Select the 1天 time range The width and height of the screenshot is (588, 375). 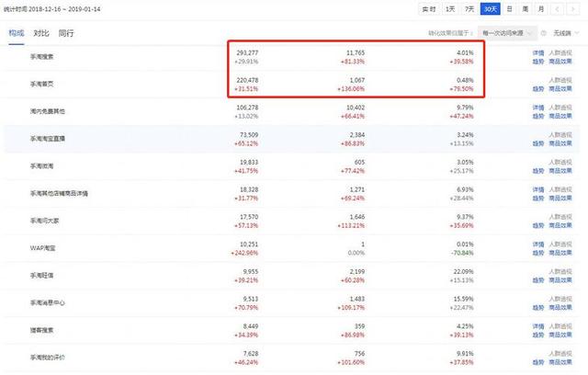[450, 9]
